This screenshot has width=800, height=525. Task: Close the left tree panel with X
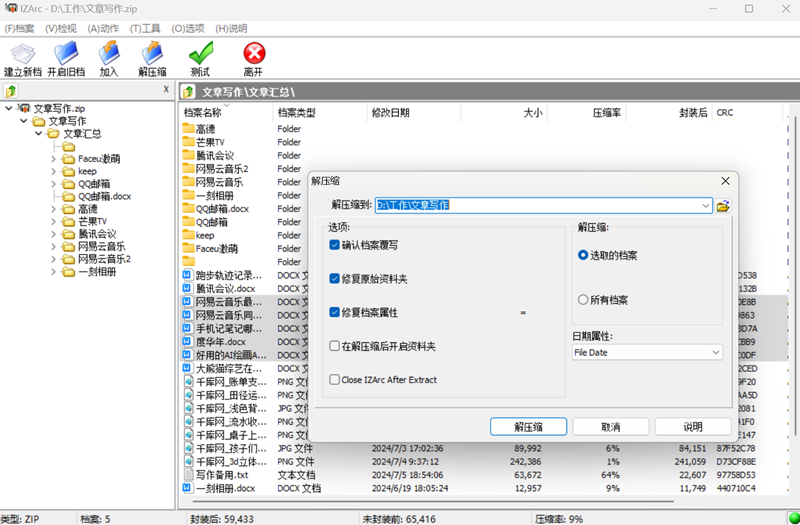(x=166, y=89)
